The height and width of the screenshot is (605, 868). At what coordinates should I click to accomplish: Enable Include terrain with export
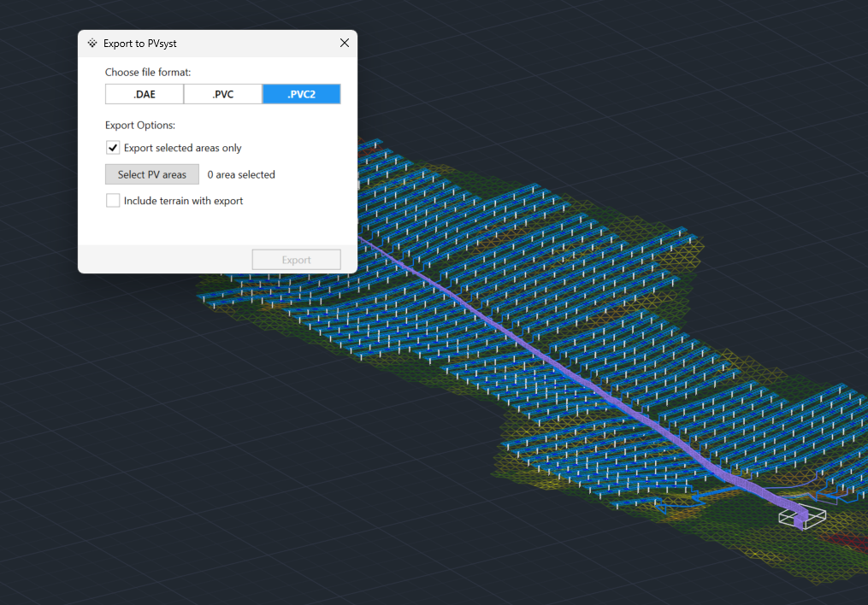tap(113, 200)
